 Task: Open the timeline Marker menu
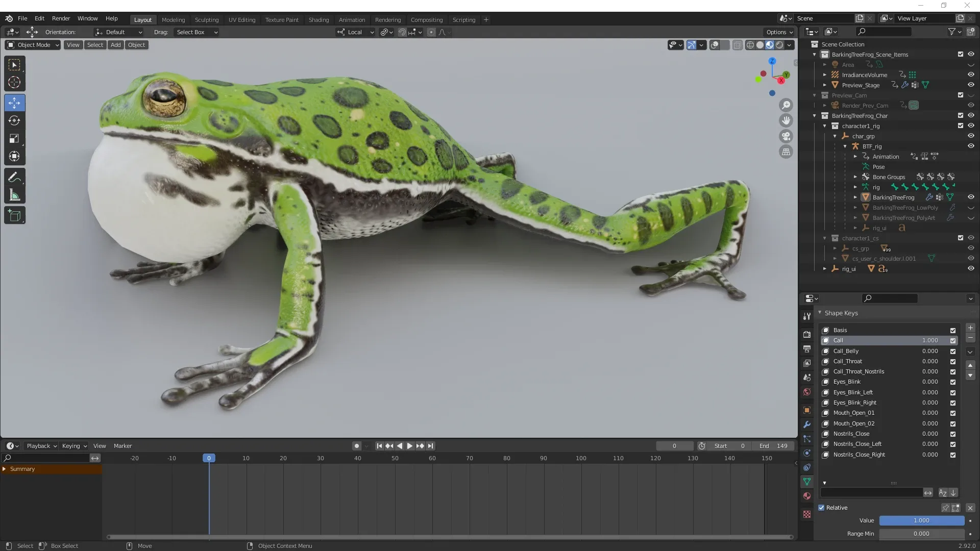click(122, 446)
